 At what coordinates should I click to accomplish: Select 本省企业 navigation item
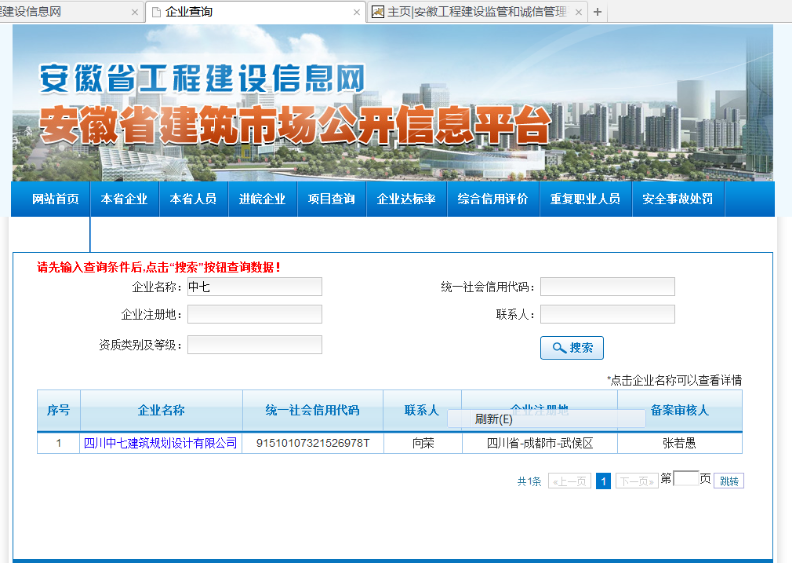[x=124, y=199]
